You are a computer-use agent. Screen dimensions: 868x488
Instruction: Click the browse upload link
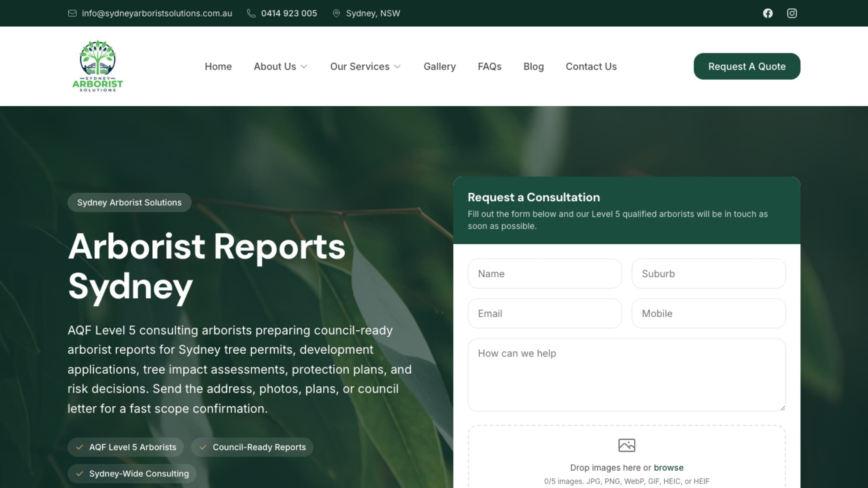[x=668, y=467]
